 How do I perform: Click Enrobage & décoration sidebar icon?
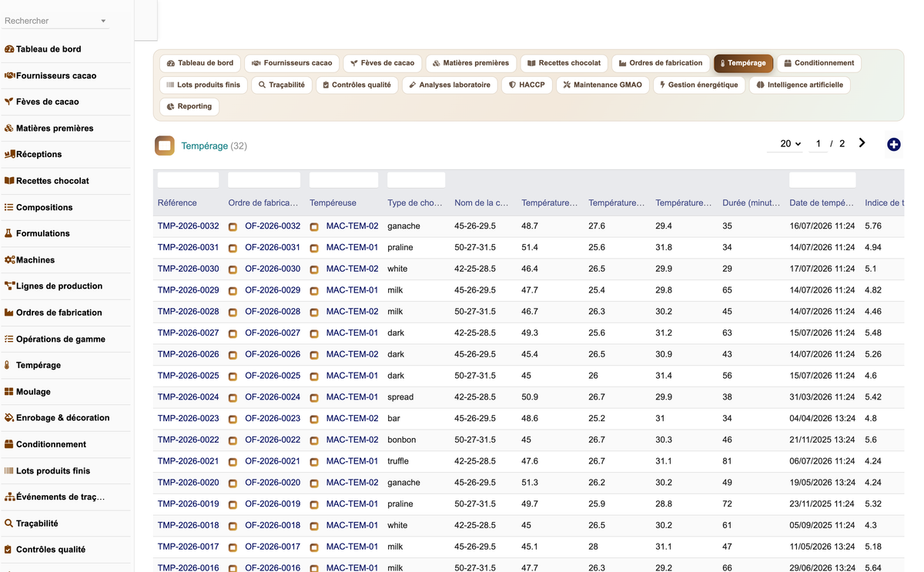[9, 417]
